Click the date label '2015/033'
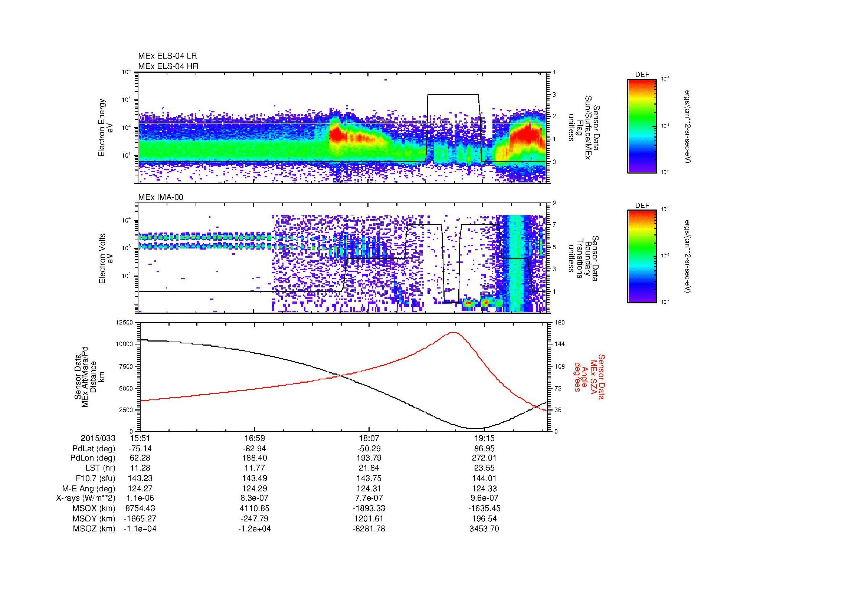868x613 pixels. (x=98, y=438)
